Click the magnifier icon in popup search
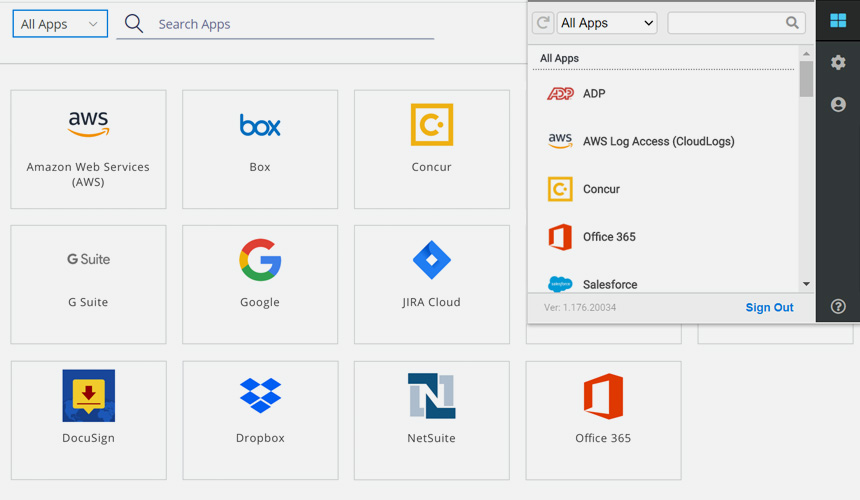 pyautogui.click(x=792, y=22)
